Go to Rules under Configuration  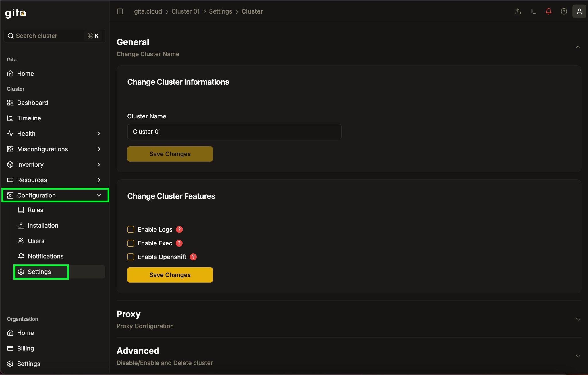(x=59, y=210)
